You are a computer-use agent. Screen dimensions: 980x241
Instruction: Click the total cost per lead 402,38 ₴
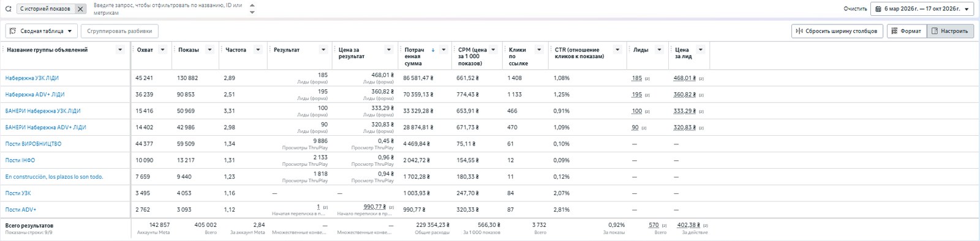[x=689, y=225]
